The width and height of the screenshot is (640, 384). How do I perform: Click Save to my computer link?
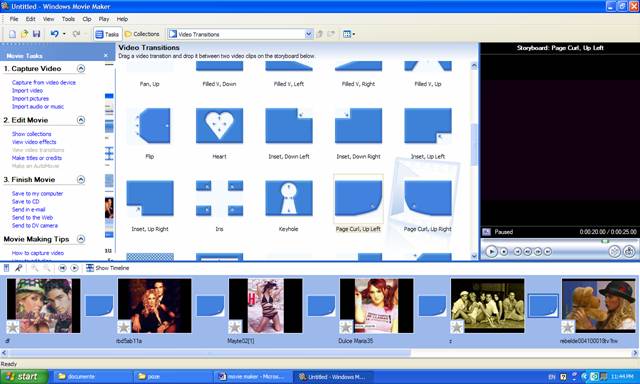pyautogui.click(x=37, y=193)
